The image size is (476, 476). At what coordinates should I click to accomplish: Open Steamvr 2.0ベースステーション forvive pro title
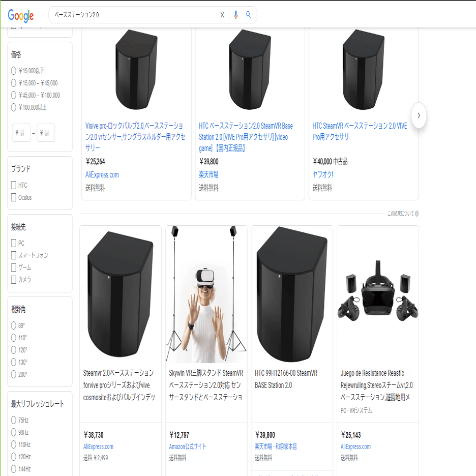click(120, 385)
